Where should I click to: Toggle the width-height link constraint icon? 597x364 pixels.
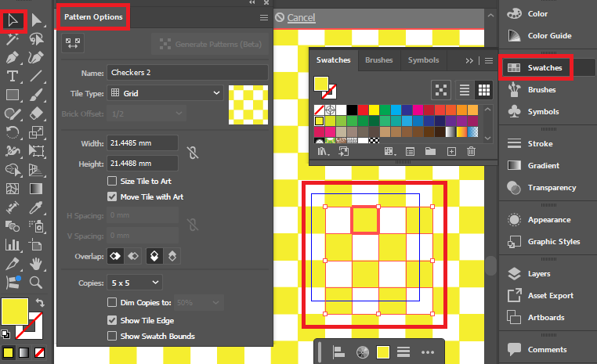pos(193,153)
